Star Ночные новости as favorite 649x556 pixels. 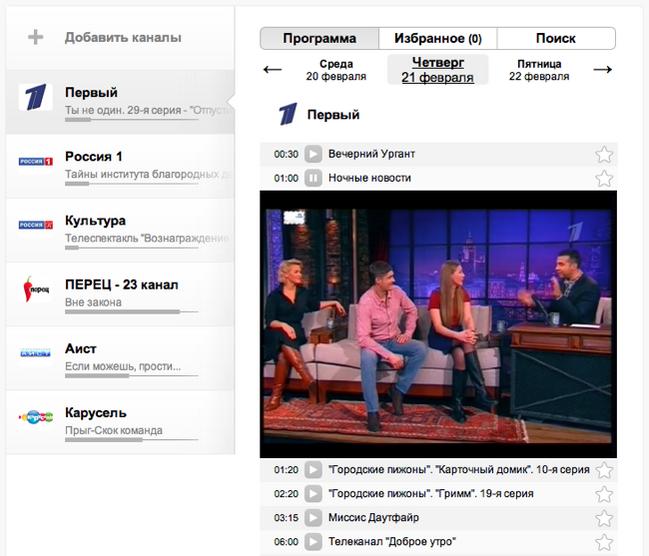604,178
